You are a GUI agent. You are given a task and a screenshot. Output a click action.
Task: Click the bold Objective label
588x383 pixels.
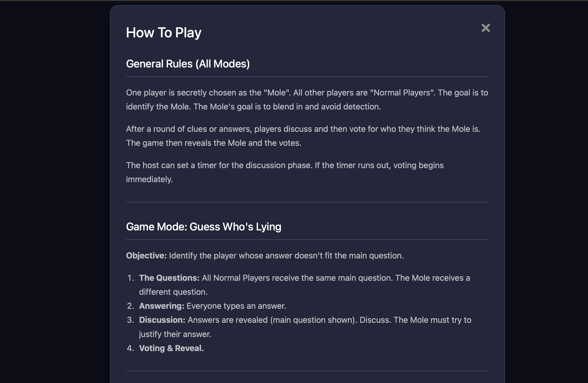[146, 256]
